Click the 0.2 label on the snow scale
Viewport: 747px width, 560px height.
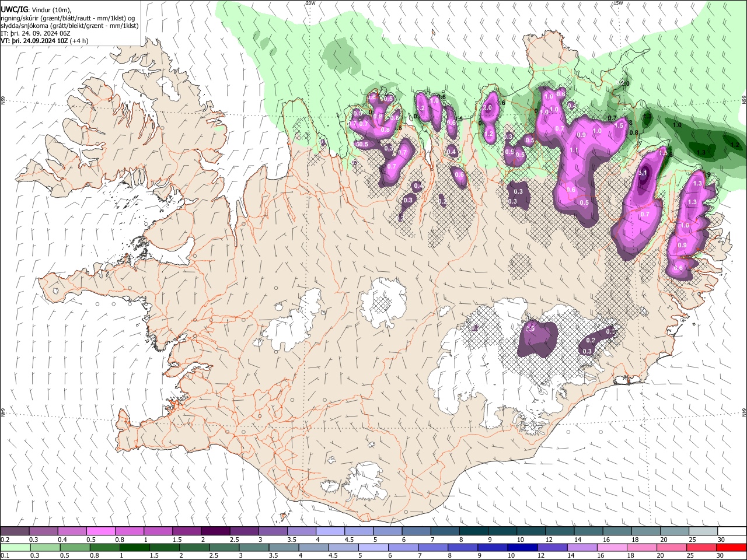[x=5, y=540]
